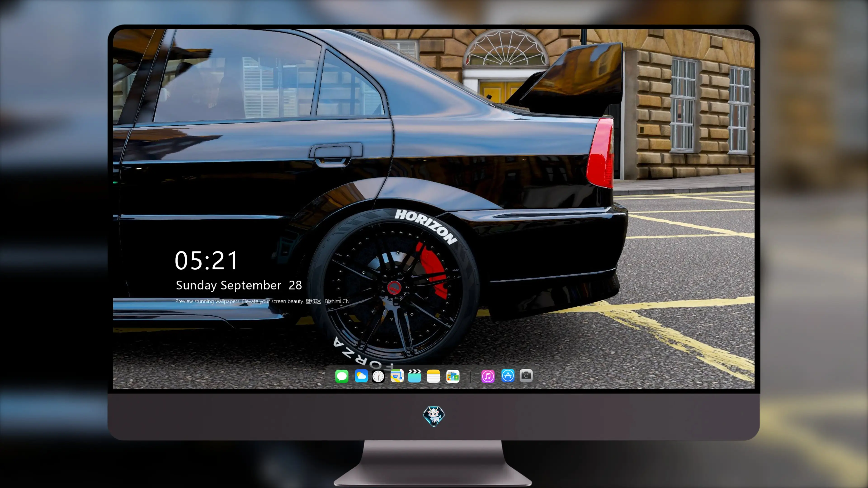Launch Maps from the dock
The width and height of the screenshot is (868, 488).
397,376
